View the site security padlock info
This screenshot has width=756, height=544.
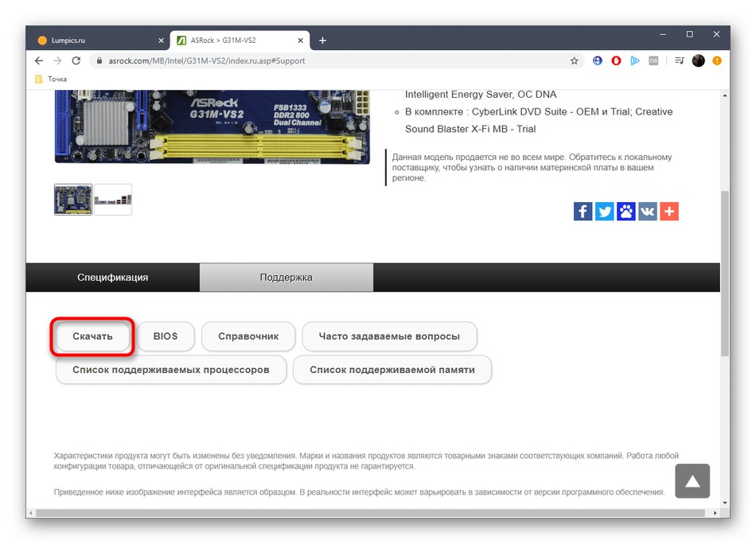pyautogui.click(x=99, y=60)
